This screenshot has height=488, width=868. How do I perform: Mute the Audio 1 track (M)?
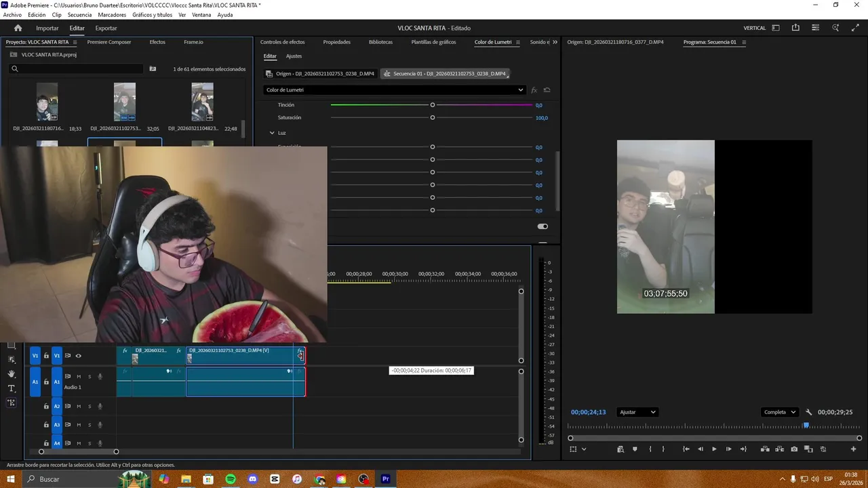(79, 377)
